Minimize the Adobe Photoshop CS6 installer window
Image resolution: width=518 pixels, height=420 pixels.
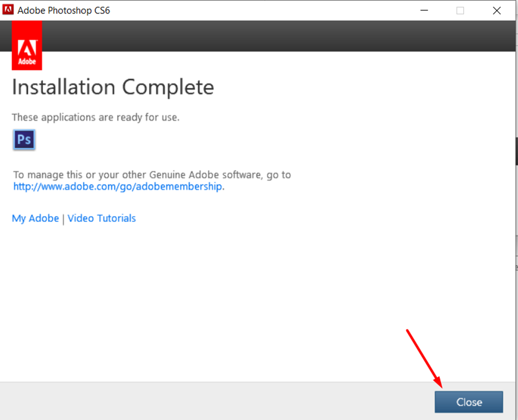[x=424, y=11]
